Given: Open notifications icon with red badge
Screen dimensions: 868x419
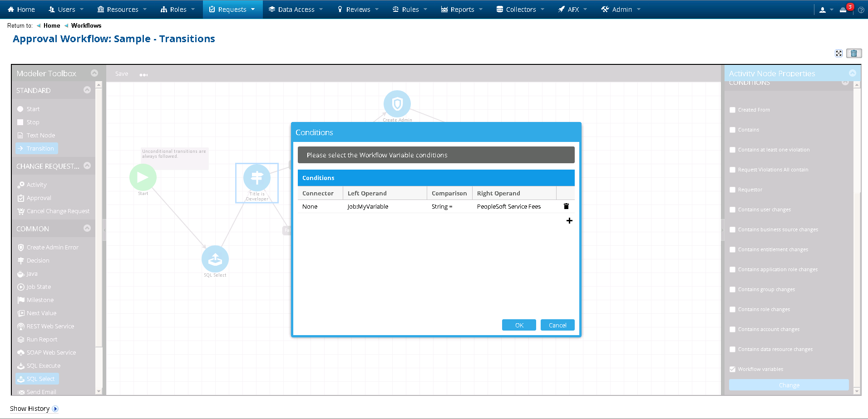Looking at the screenshot, I should point(844,10).
